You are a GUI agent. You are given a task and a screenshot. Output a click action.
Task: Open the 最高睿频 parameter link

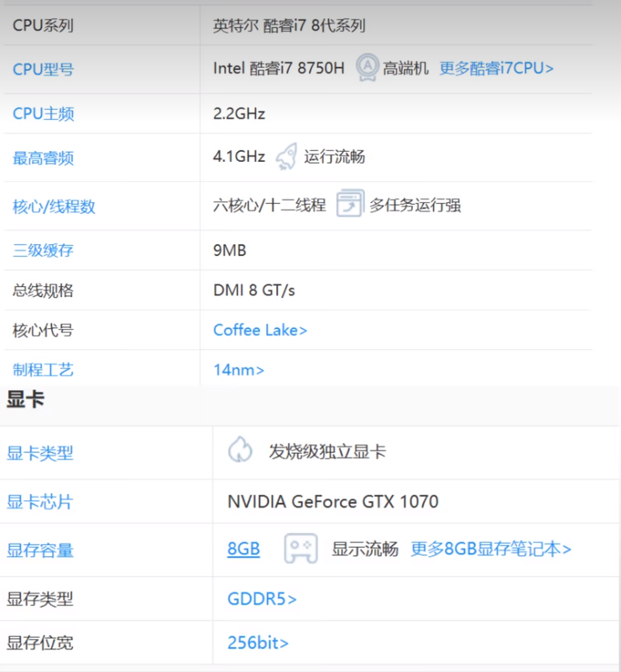44,159
